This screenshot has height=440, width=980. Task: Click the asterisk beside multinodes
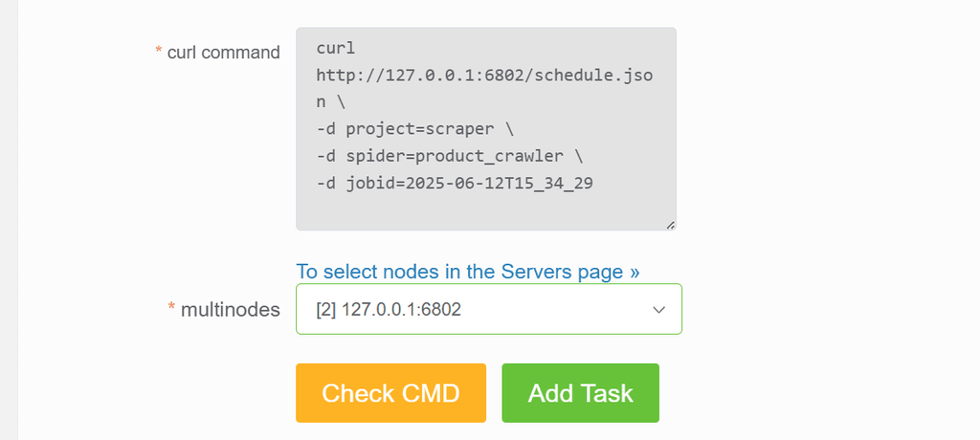click(171, 306)
